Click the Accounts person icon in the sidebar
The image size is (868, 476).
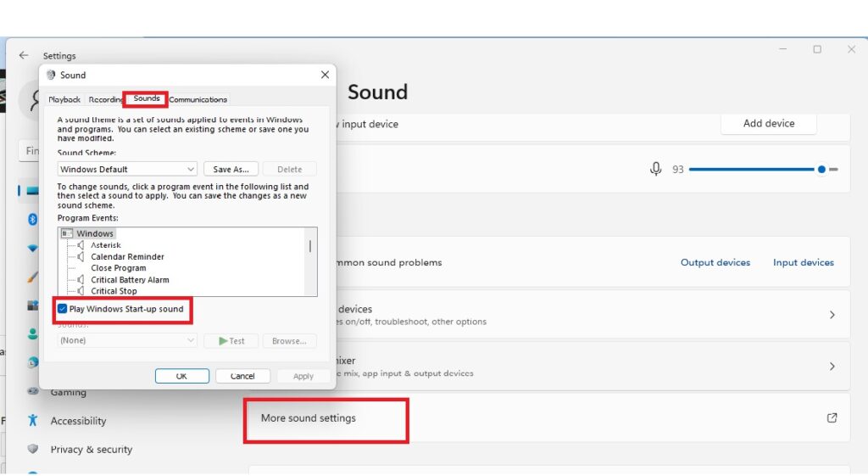click(x=33, y=333)
